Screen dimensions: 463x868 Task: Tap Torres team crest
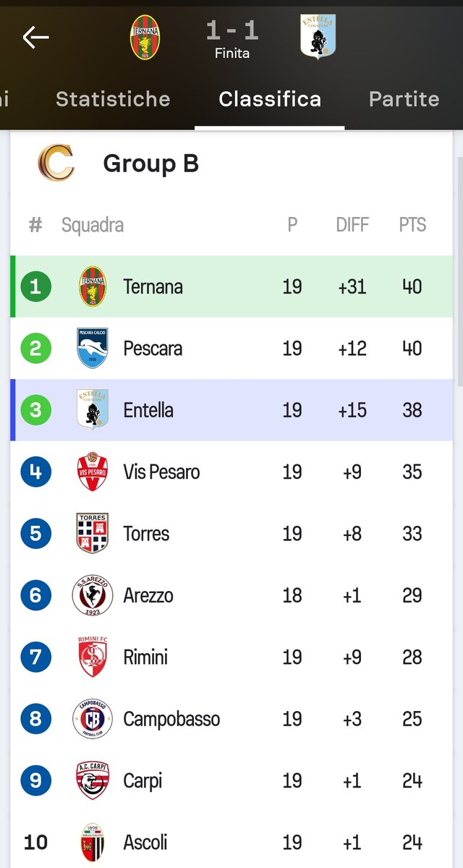(93, 533)
